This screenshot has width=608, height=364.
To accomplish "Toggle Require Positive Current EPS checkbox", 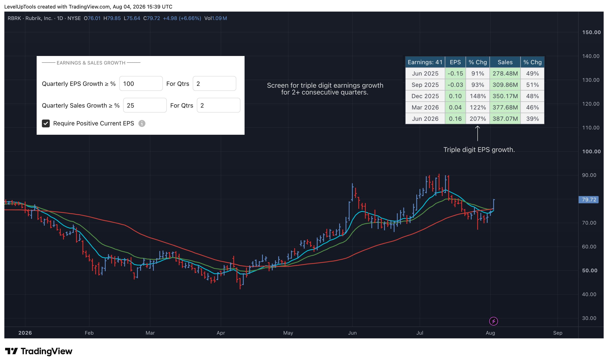I will click(46, 123).
